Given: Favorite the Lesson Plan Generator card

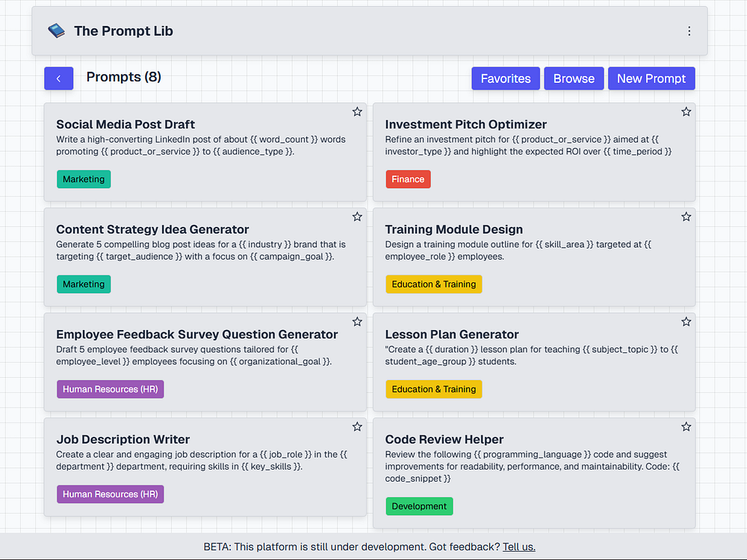Looking at the screenshot, I should coord(686,322).
